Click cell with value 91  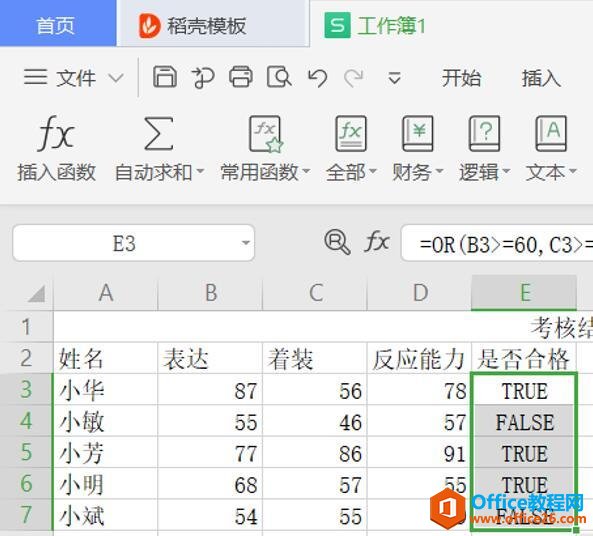pyautogui.click(x=419, y=452)
